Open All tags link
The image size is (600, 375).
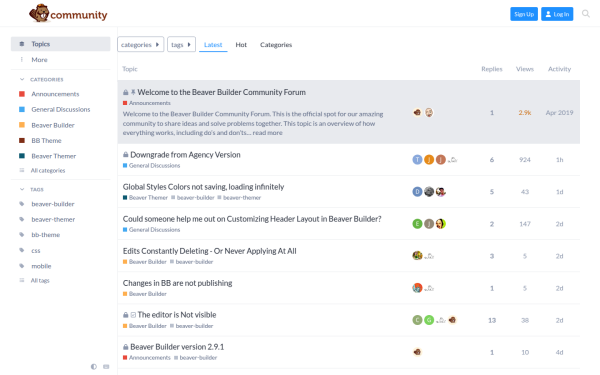point(40,280)
